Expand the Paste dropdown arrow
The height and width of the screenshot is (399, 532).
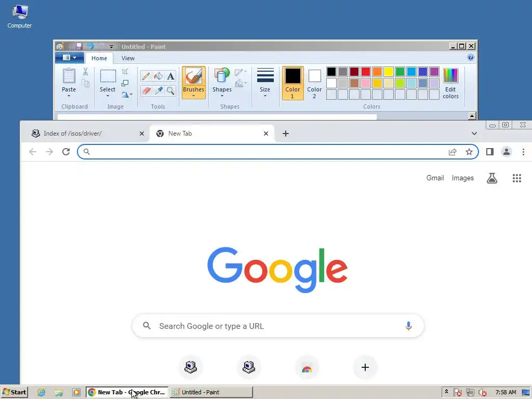click(x=69, y=96)
